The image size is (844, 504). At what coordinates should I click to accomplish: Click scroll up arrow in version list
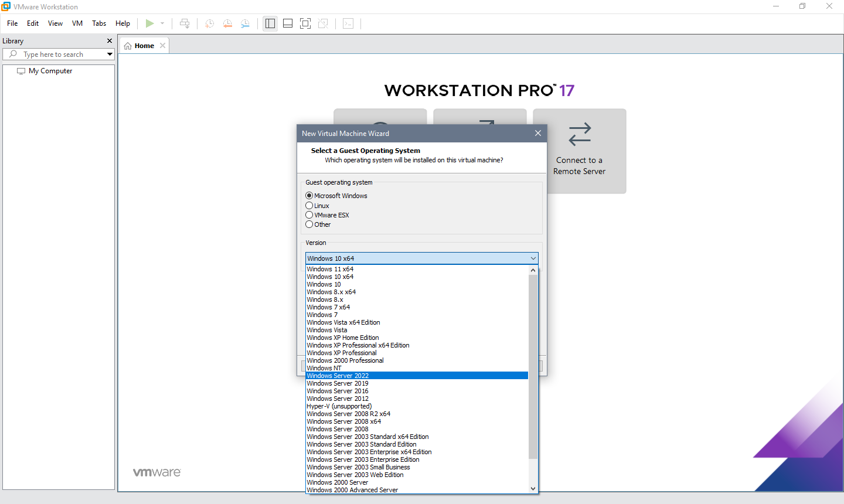coord(533,270)
